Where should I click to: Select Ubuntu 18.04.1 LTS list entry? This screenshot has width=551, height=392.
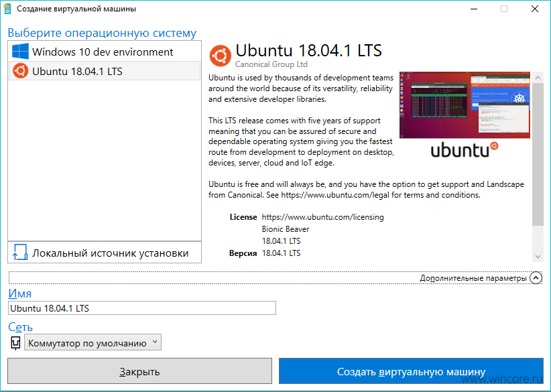(105, 71)
